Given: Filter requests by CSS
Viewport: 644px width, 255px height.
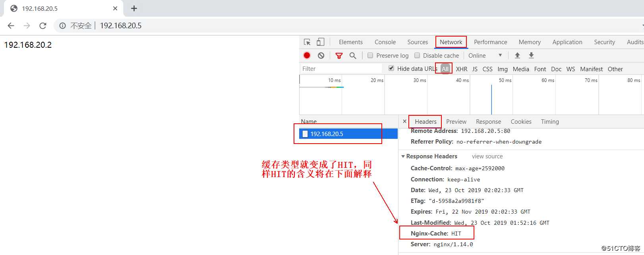Looking at the screenshot, I should tap(487, 69).
